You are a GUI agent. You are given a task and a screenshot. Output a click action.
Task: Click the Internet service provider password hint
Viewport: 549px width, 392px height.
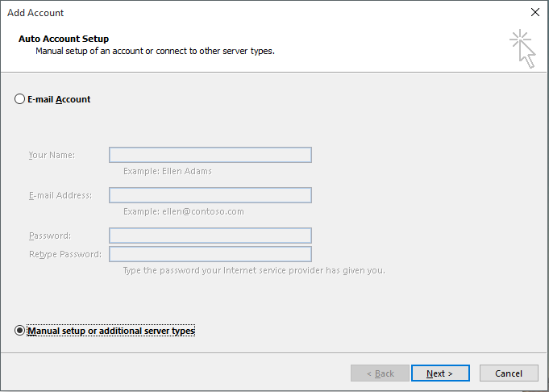254,270
